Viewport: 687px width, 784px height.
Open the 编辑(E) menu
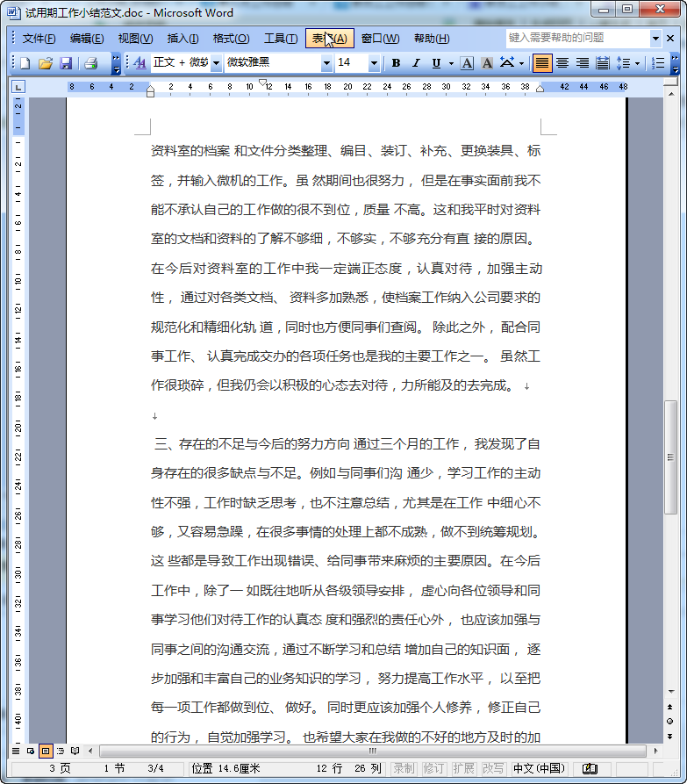click(87, 39)
